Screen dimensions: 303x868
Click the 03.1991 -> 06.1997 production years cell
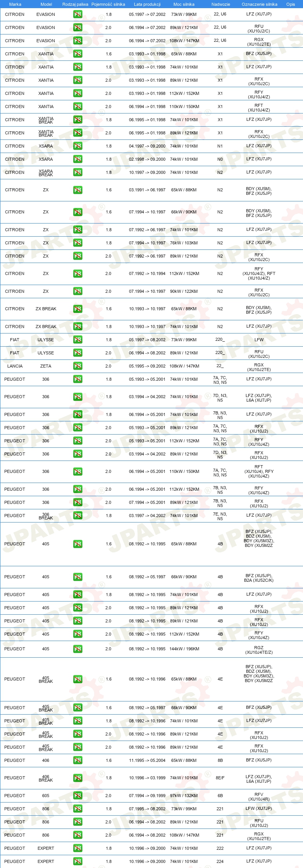point(147,190)
